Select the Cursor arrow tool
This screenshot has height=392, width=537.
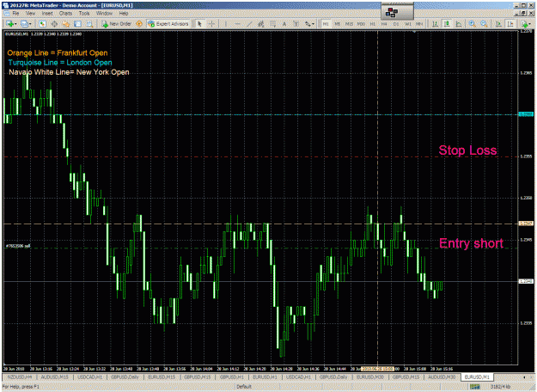point(199,24)
